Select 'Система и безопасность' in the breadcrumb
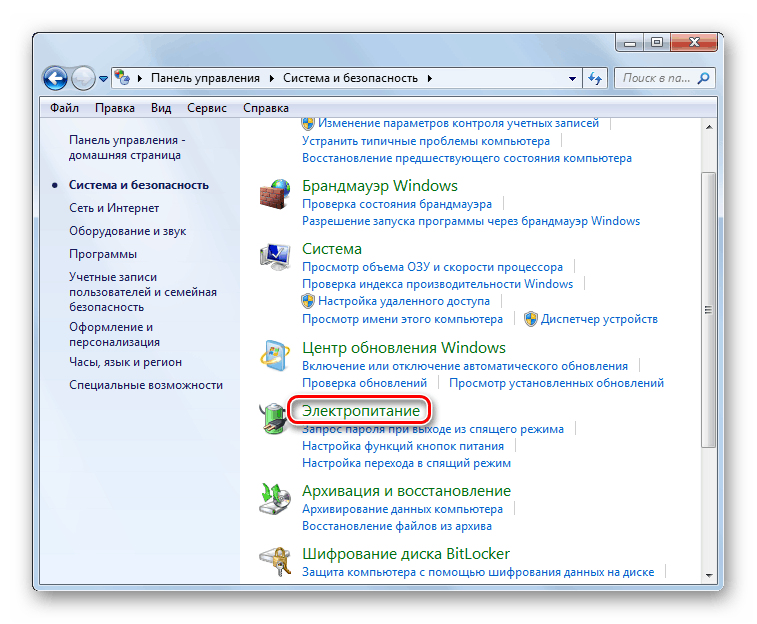The image size is (757, 624). click(x=350, y=78)
